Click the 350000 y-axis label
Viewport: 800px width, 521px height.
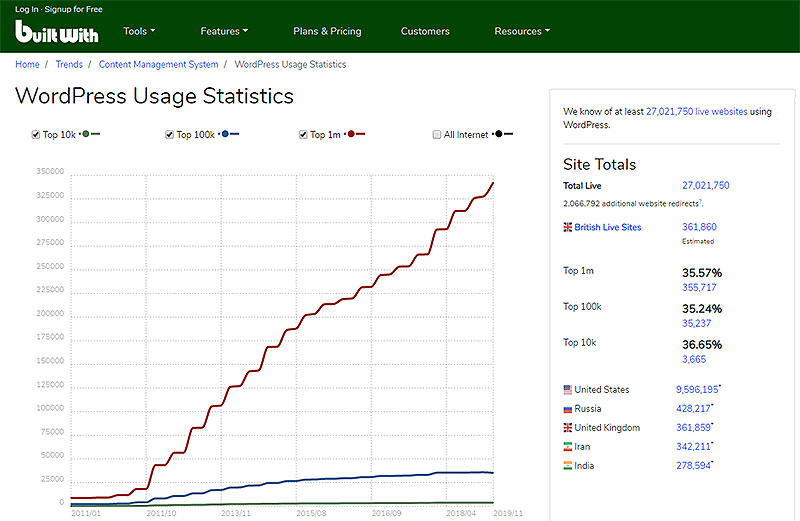tap(50, 171)
